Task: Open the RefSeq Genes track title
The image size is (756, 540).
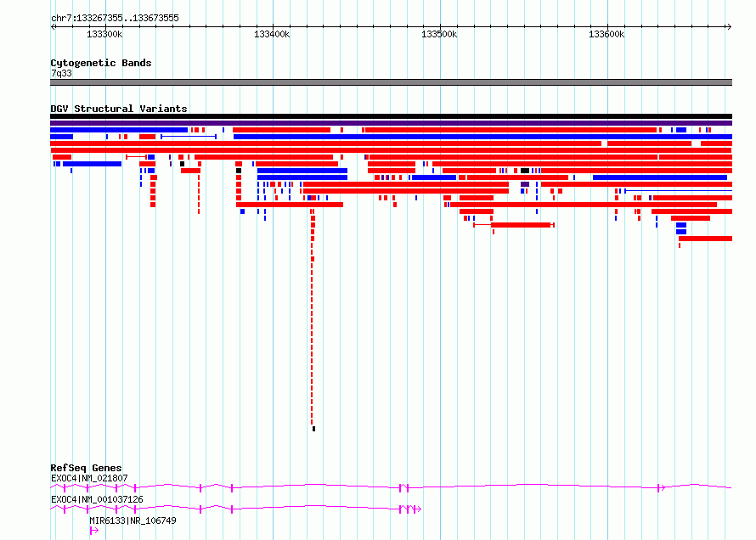Action: (x=86, y=468)
